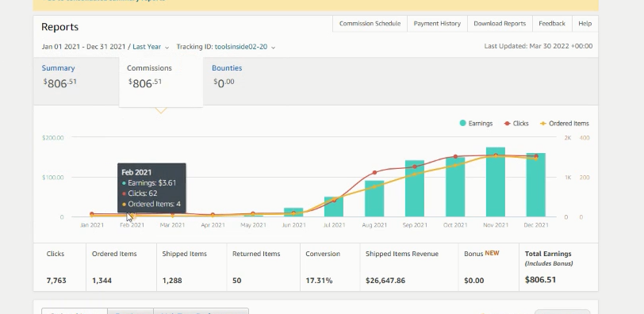
Task: Open the Help page
Action: point(585,24)
